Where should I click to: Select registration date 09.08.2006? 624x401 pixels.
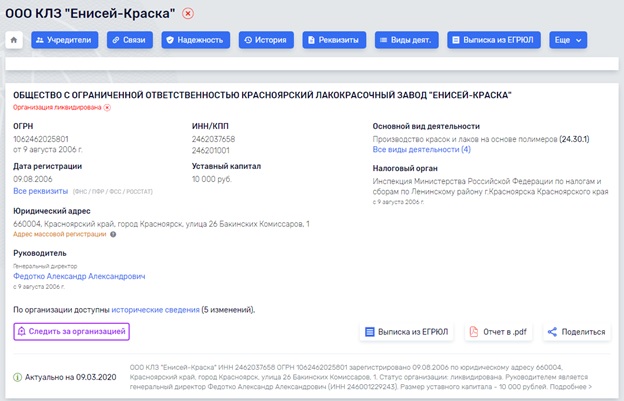(x=33, y=179)
